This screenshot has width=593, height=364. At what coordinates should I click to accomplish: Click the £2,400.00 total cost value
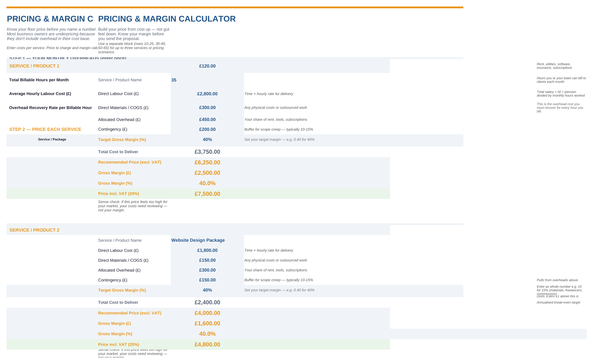[207, 302]
